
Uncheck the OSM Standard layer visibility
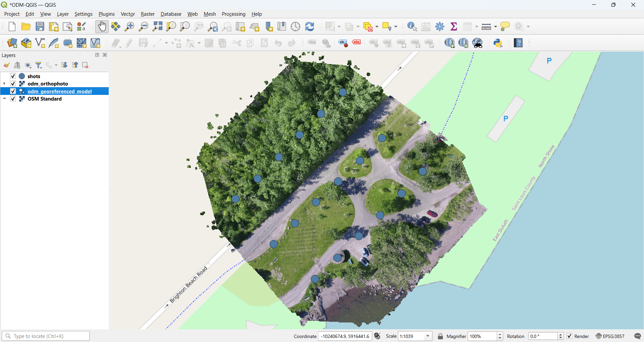tap(13, 99)
